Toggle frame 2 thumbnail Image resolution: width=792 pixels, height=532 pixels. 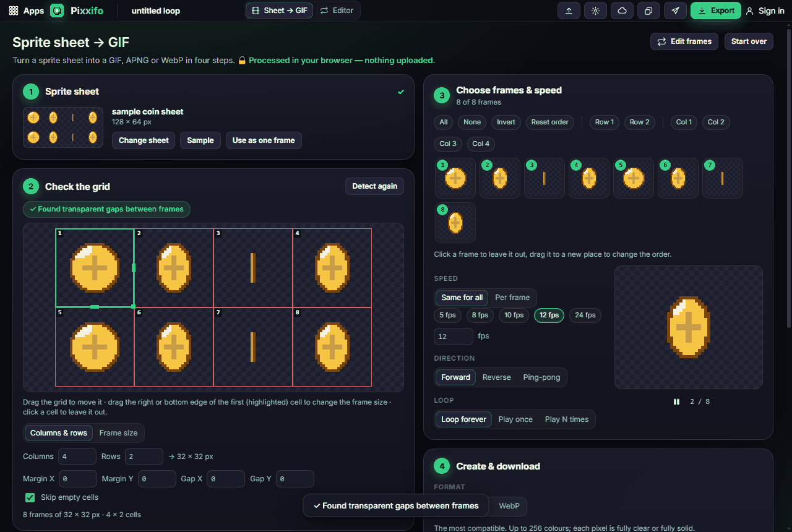(500, 178)
